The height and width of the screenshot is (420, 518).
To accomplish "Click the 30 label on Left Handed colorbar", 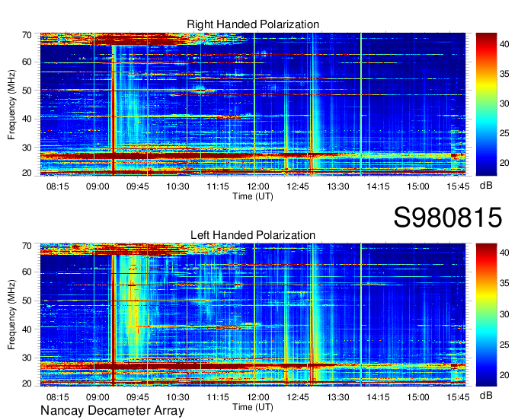I will click(x=504, y=314).
